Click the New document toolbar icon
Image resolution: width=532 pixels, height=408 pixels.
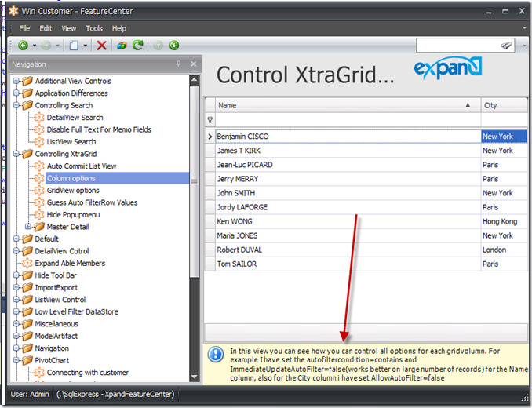coord(74,46)
